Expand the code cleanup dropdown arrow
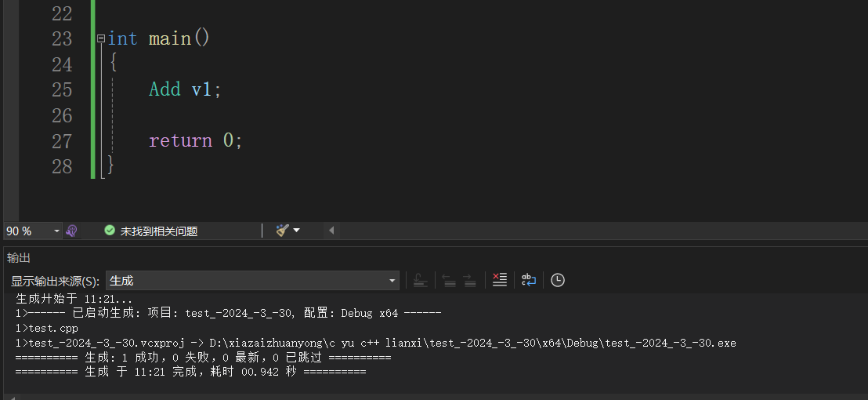868x400 pixels. (x=296, y=231)
